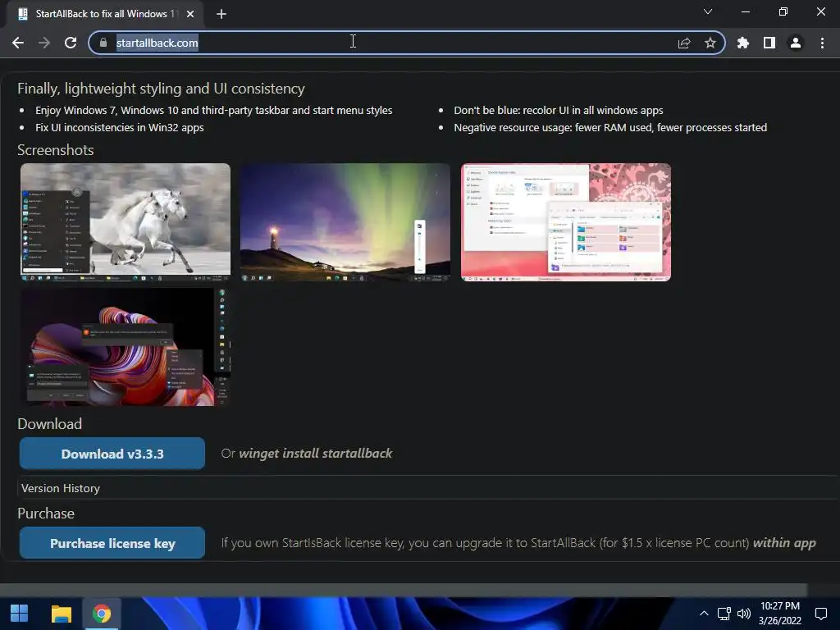Open the Chrome profile menu
840x630 pixels.
796,43
